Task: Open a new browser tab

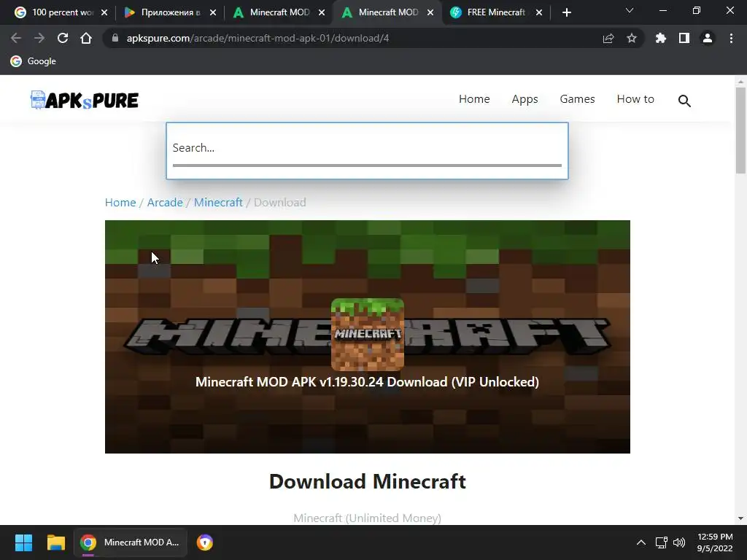Action: pyautogui.click(x=566, y=12)
